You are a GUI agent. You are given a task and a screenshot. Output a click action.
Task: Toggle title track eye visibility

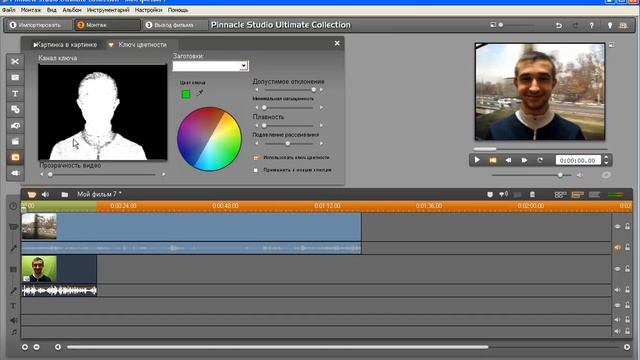click(618, 305)
